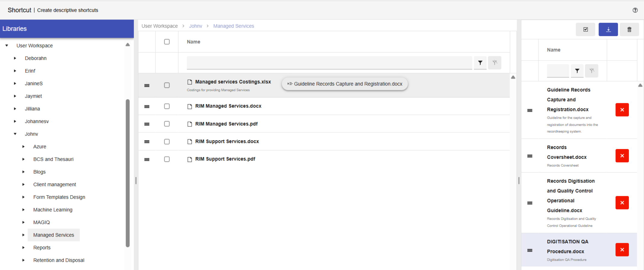This screenshot has height=270, width=644.
Task: Clear the filter in main file list
Action: (495, 63)
